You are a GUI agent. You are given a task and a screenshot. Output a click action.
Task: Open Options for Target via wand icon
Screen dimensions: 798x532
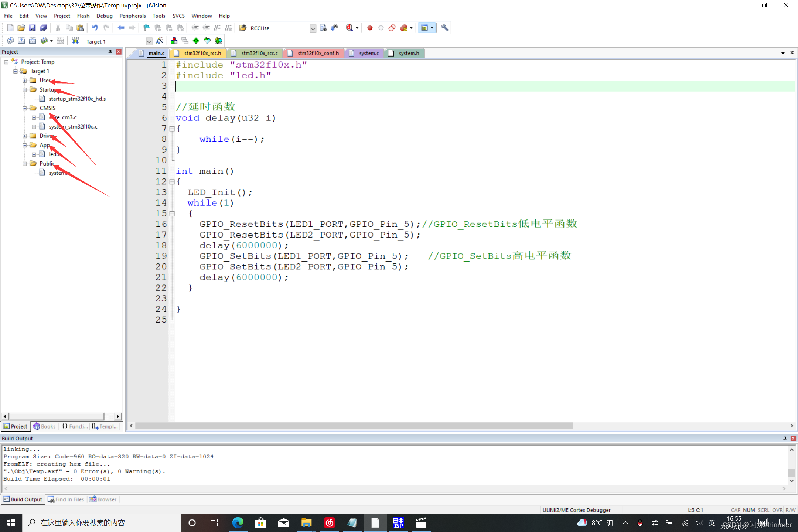(160, 41)
